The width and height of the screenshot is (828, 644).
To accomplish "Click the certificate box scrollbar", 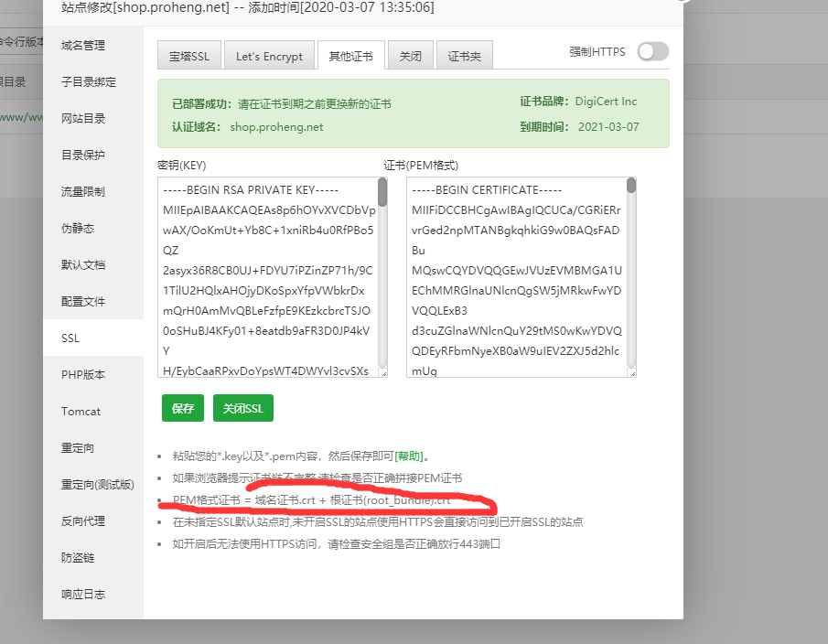I will (631, 187).
